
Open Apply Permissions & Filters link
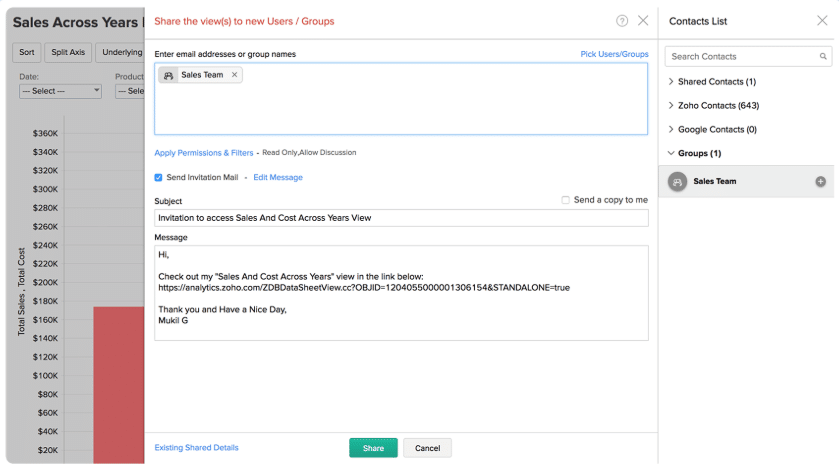click(204, 153)
